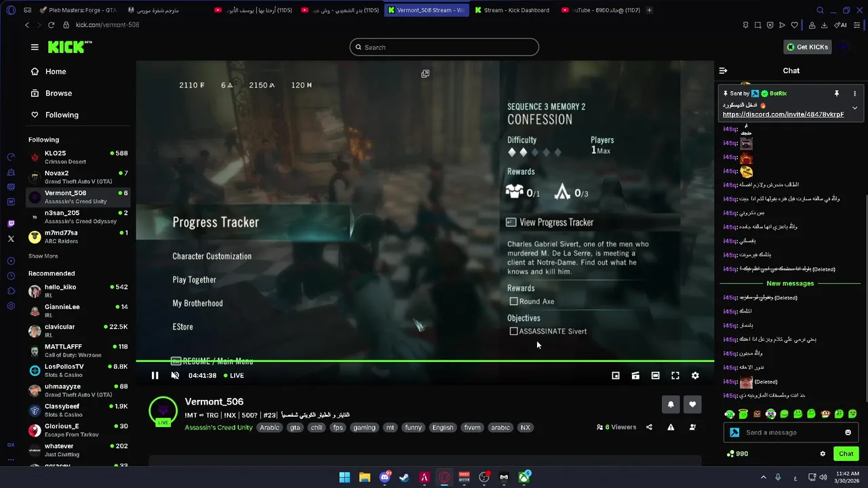Open LosPollosTV recommended channel
This screenshot has width=868, height=488.
78,370
